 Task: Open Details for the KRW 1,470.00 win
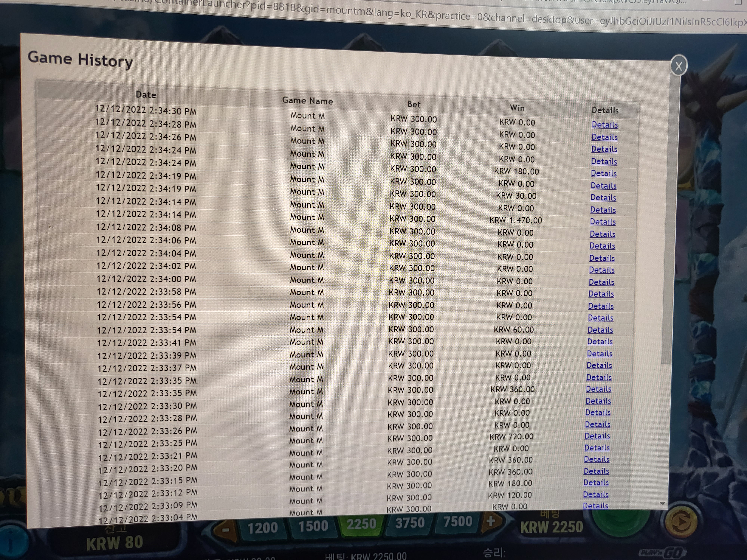point(603,222)
